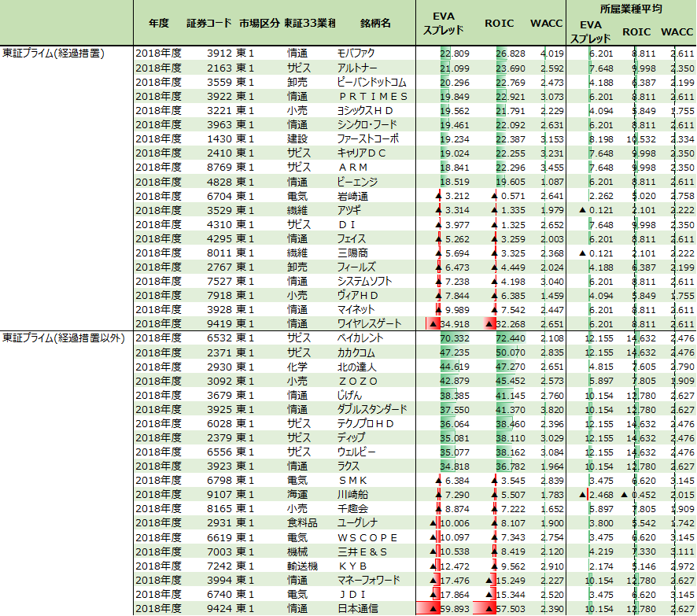Select the securities code cell 3912
The width and height of the screenshot is (697, 616).
tap(219, 53)
